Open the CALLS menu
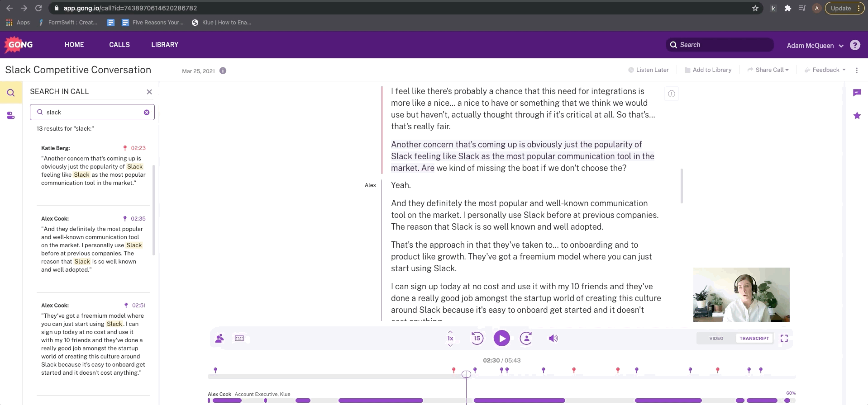This screenshot has width=868, height=405. point(119,45)
